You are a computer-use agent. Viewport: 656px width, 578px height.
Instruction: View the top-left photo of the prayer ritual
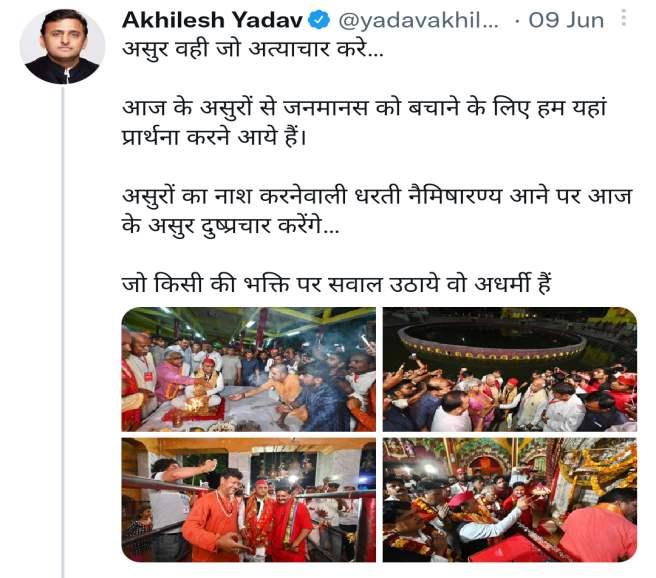[x=249, y=369]
